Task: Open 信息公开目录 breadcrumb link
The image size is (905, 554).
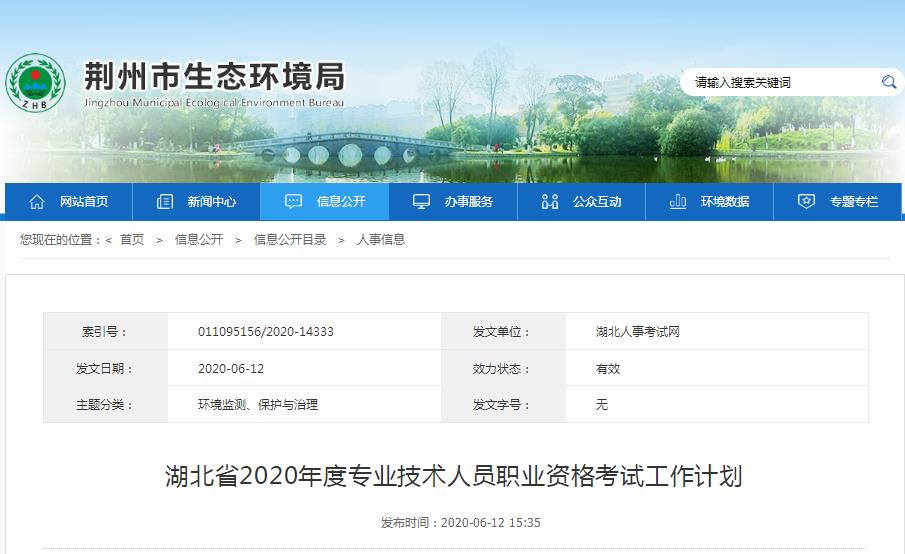Action: [x=290, y=240]
